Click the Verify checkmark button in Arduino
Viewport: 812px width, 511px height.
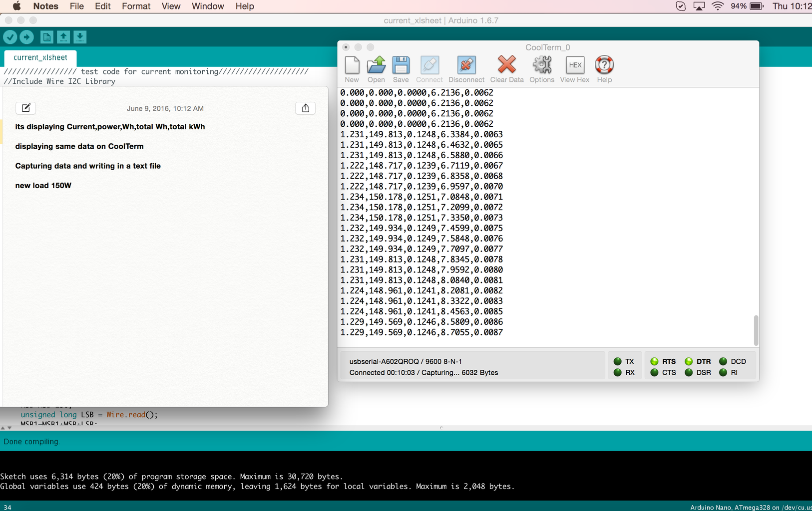coord(10,37)
